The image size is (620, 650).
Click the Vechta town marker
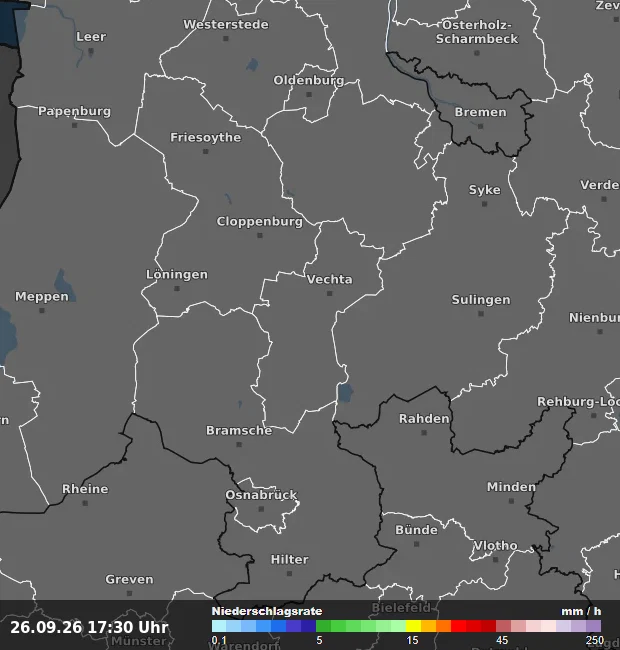[x=329, y=293]
